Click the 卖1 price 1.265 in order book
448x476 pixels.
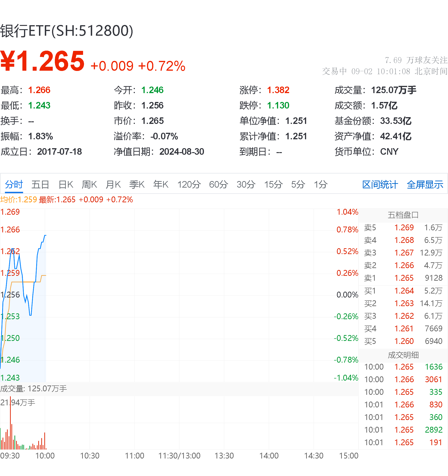tap(404, 278)
